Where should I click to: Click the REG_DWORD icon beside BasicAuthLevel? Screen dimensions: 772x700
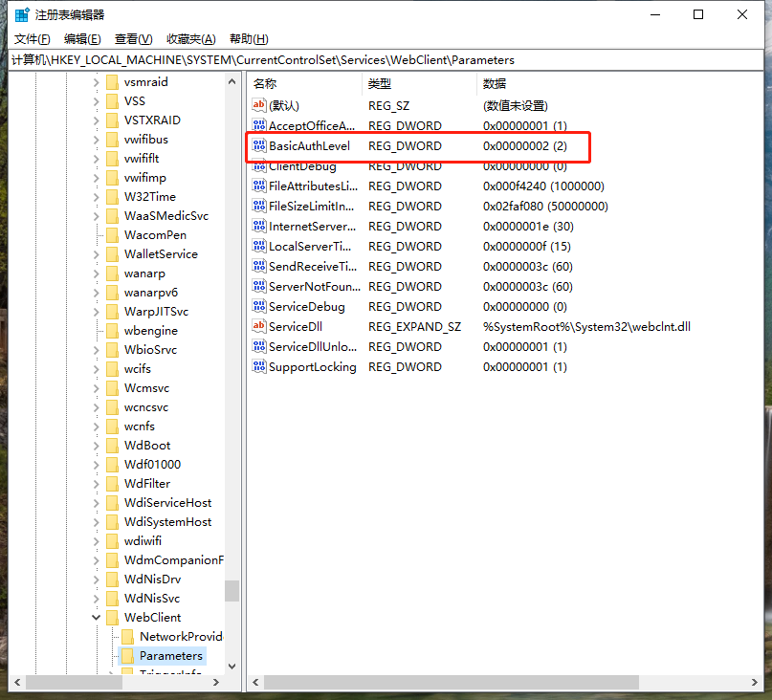click(x=259, y=145)
